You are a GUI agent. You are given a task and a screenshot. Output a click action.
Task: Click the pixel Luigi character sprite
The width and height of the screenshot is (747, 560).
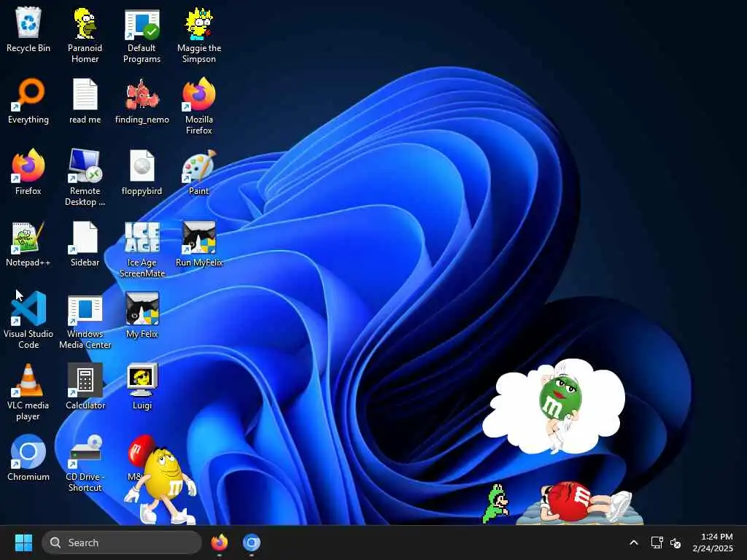pos(495,504)
